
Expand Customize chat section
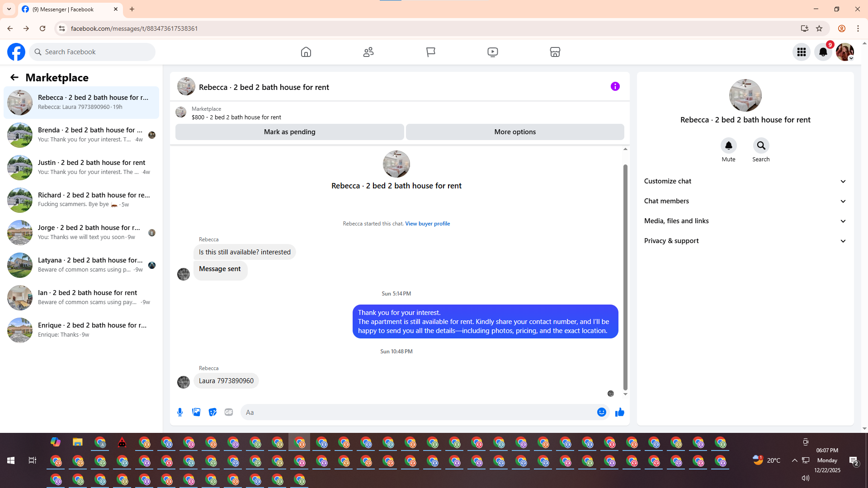point(745,181)
